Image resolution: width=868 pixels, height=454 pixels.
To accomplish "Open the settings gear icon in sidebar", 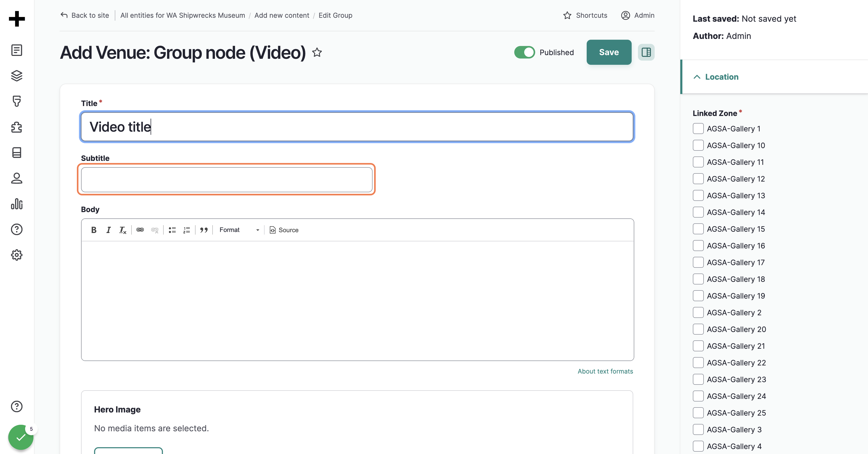I will click(x=17, y=255).
